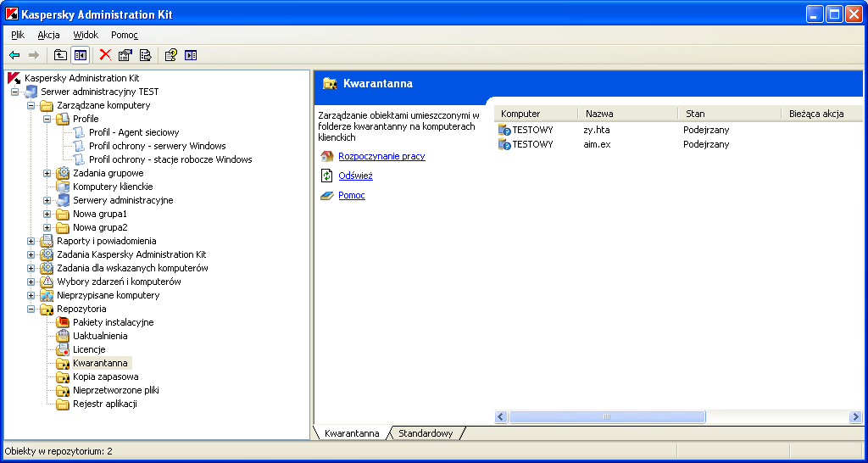Collapse the Serwer administracyjny TEST node
The image size is (868, 463).
[15, 92]
